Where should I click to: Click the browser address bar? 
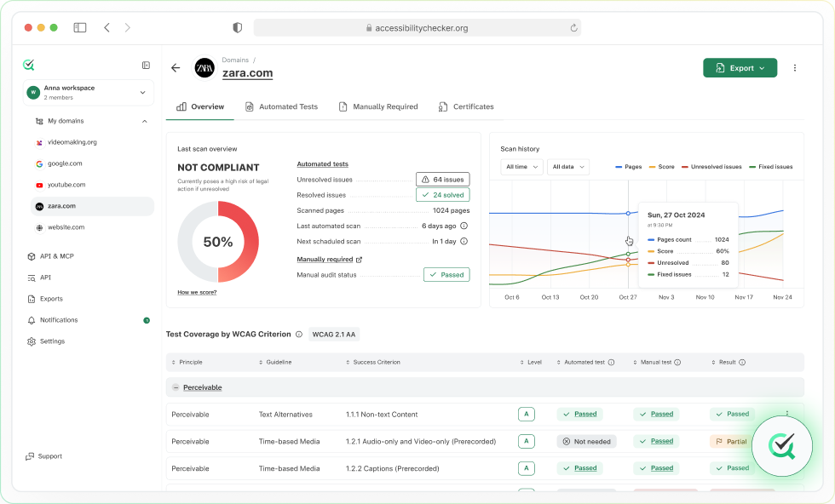click(x=417, y=28)
